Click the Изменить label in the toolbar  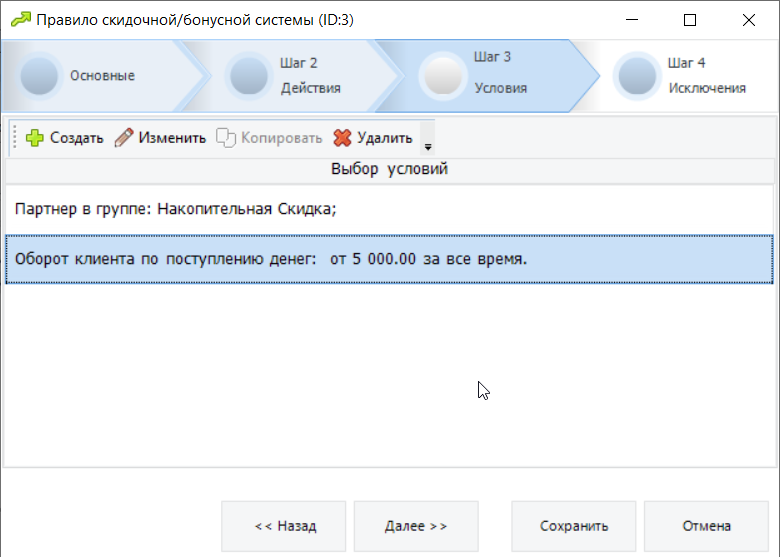pos(172,138)
